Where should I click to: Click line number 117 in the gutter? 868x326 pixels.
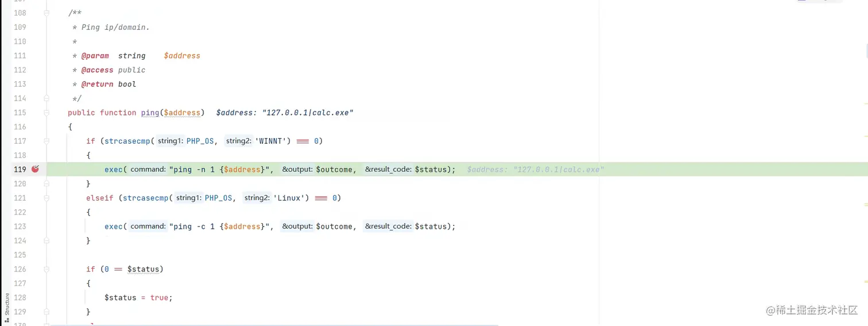click(x=20, y=141)
